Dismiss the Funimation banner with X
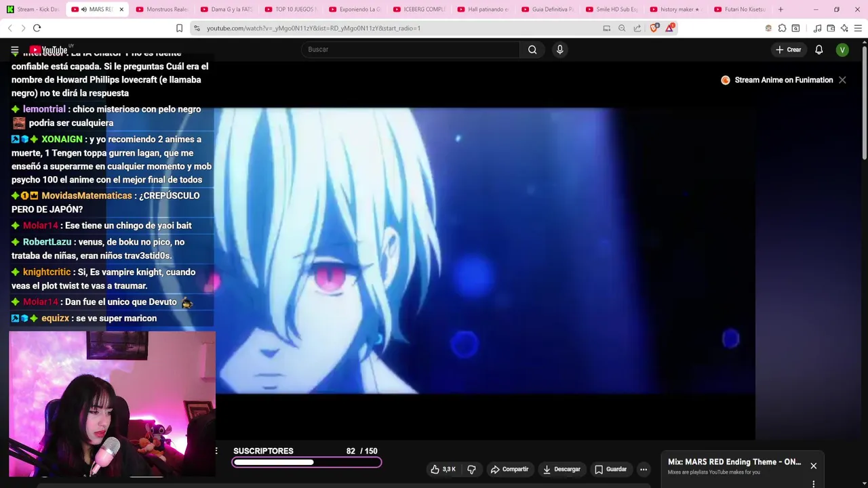Screen dimensions: 868x488 pyautogui.click(x=842, y=80)
